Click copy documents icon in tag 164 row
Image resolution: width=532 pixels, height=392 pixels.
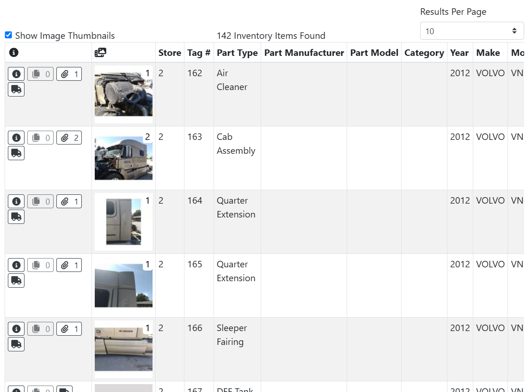40,201
